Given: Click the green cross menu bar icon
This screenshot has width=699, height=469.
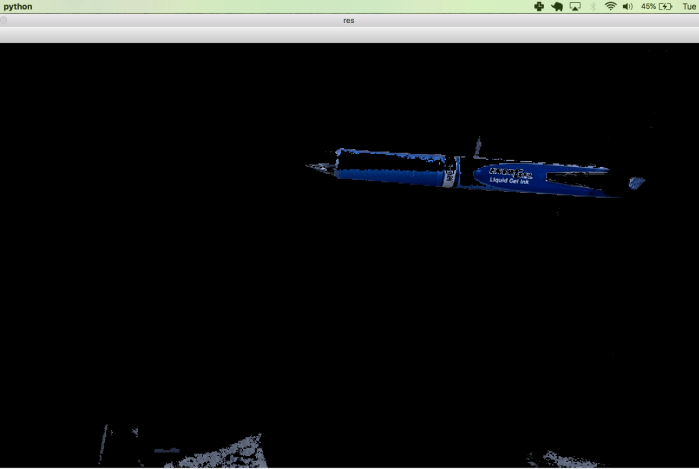Looking at the screenshot, I should [x=539, y=6].
